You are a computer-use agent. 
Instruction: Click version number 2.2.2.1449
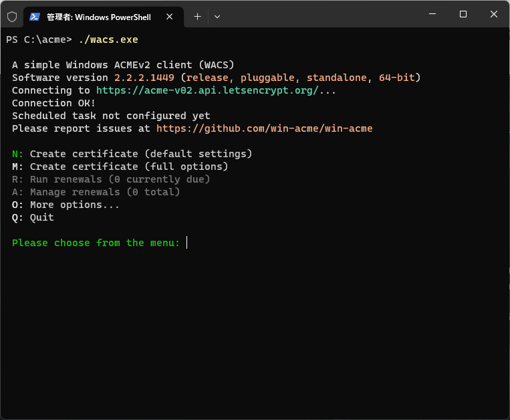[x=144, y=78]
